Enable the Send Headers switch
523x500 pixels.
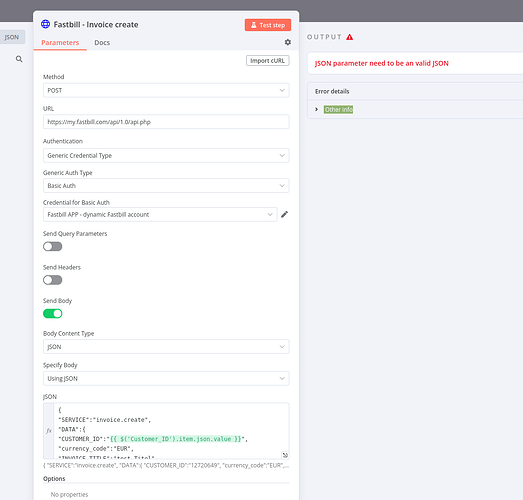(52, 280)
